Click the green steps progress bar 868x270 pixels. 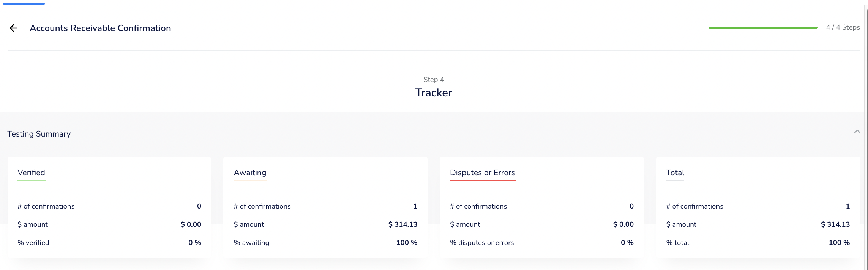coord(763,28)
